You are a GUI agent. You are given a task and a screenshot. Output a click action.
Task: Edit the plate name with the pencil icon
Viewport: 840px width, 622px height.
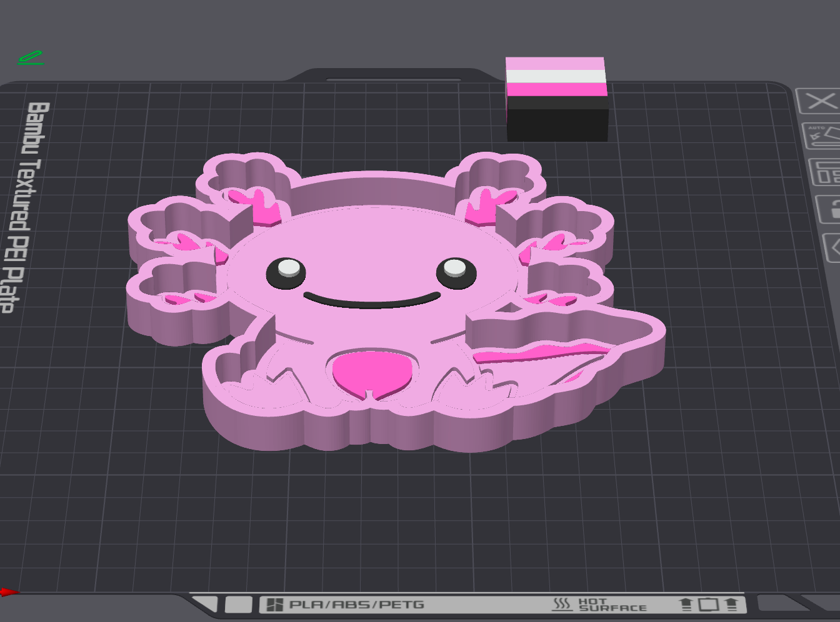pos(31,58)
